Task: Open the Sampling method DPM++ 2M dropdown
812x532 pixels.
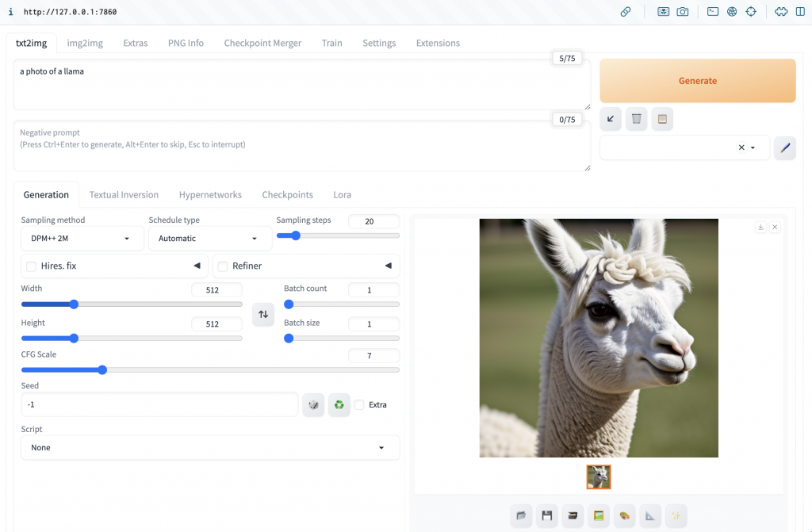Action: [x=82, y=239]
